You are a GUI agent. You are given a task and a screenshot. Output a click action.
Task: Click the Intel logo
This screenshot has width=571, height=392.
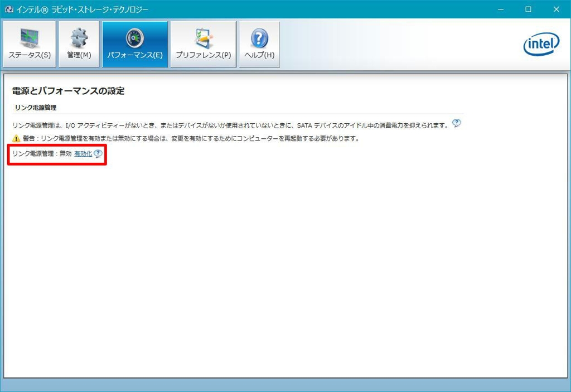[541, 44]
